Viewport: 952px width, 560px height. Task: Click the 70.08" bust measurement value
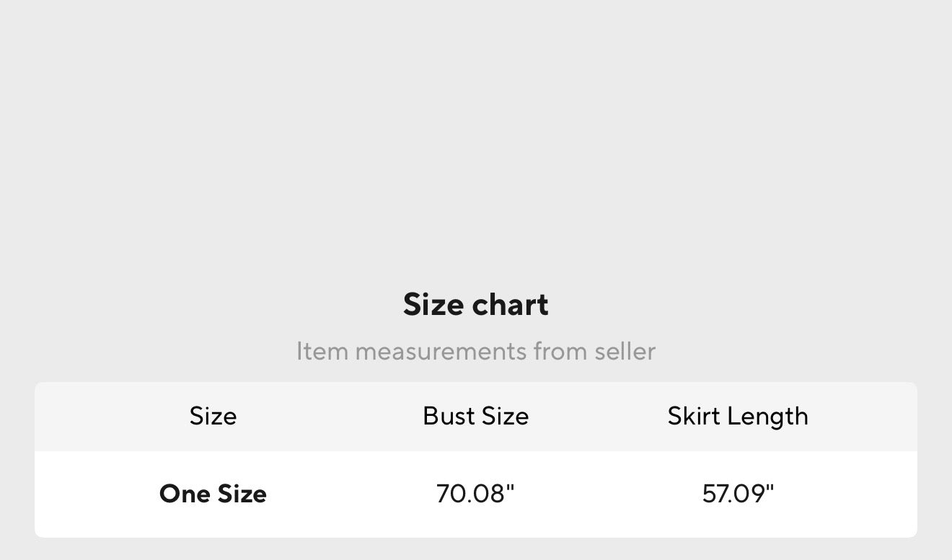[x=475, y=494]
